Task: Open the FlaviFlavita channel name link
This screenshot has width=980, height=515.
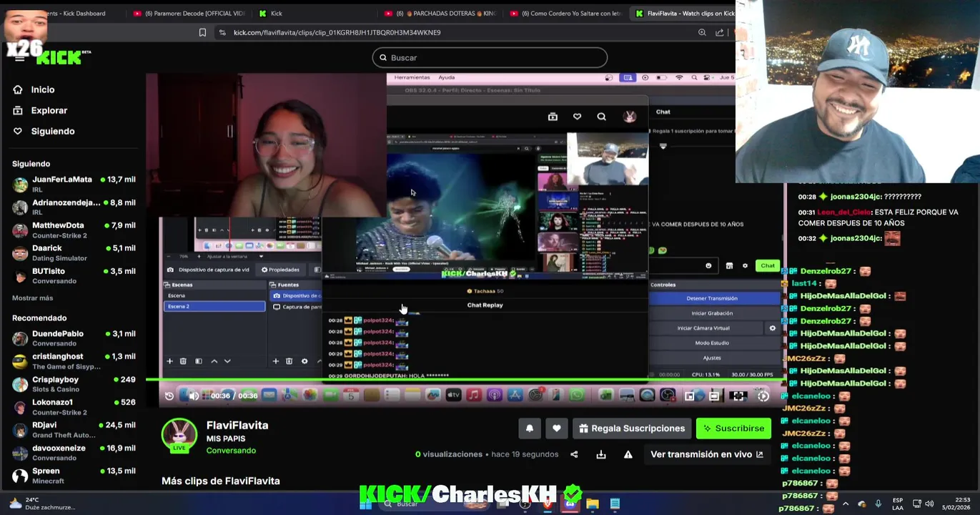Action: [237, 425]
